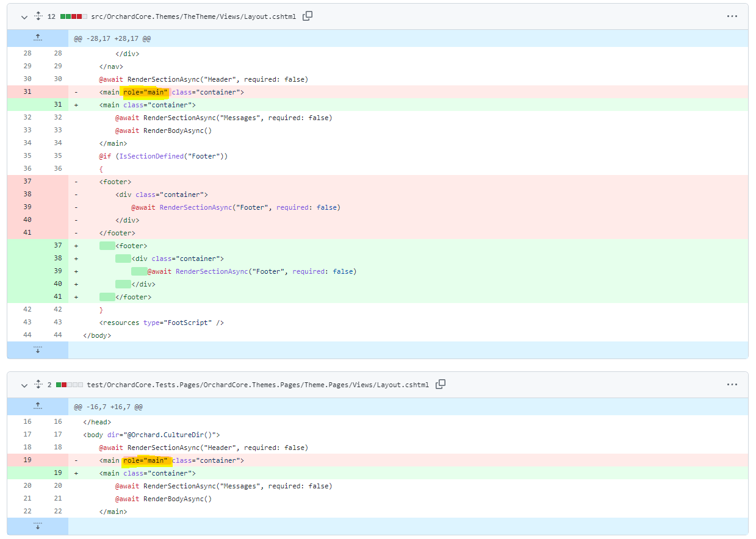Select added line number 37

pos(58,246)
